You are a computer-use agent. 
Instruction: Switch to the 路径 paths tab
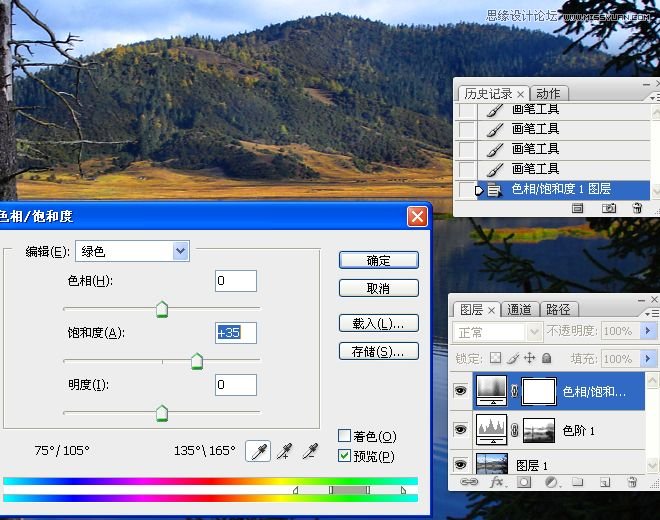coord(558,309)
